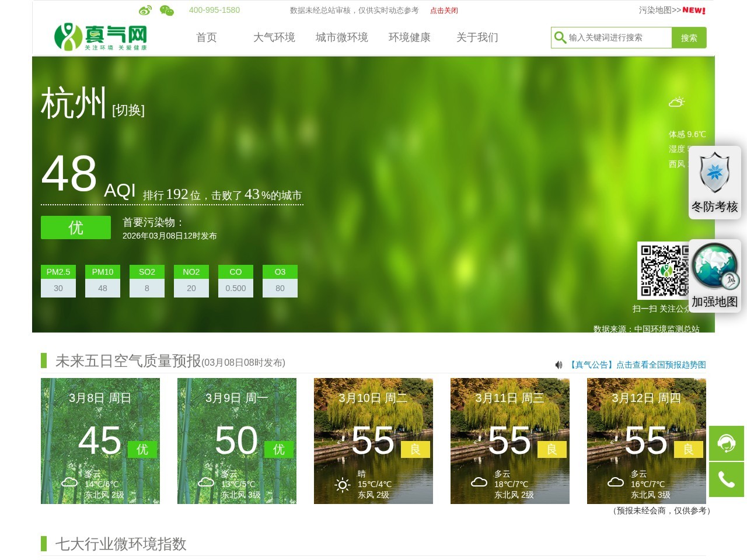The height and width of the screenshot is (560, 747).
Task: Click the QR code image
Action: [663, 271]
